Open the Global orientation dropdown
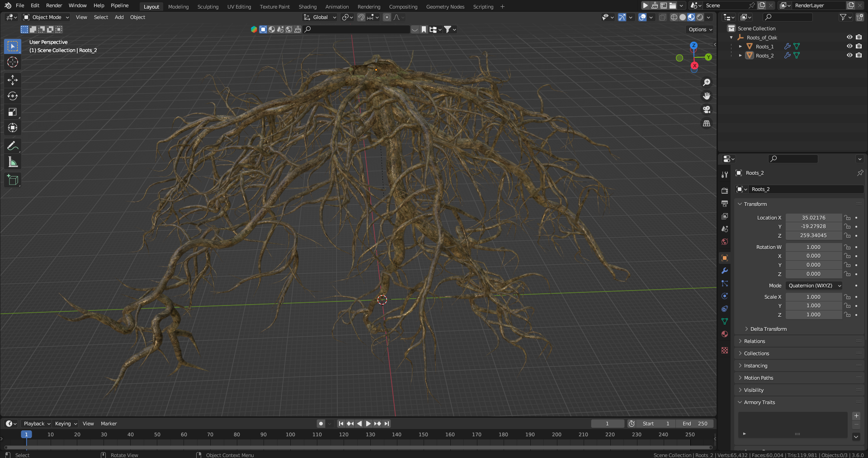This screenshot has width=868, height=458. 320,17
